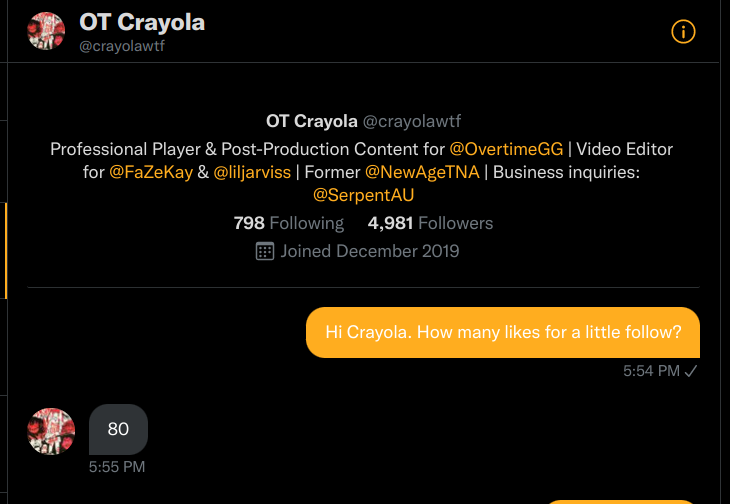Click the @crayolawtf handle in the header
The height and width of the screenshot is (504, 730).
[x=121, y=47]
